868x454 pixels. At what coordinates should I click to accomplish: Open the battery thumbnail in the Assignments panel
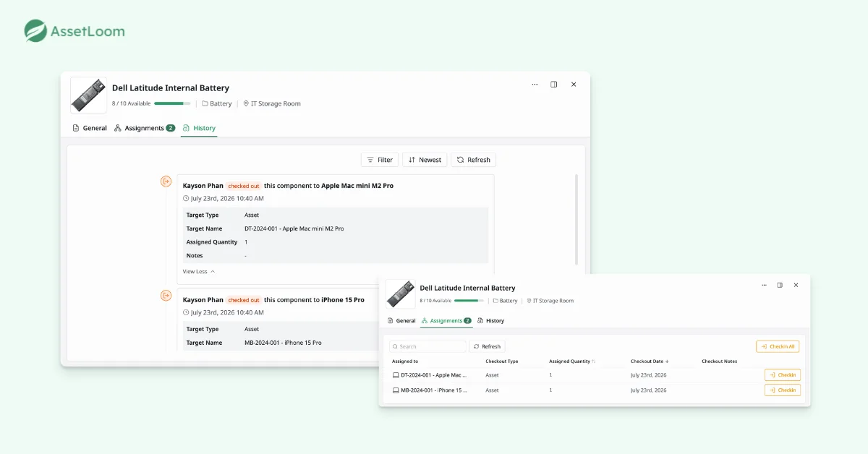coord(400,294)
